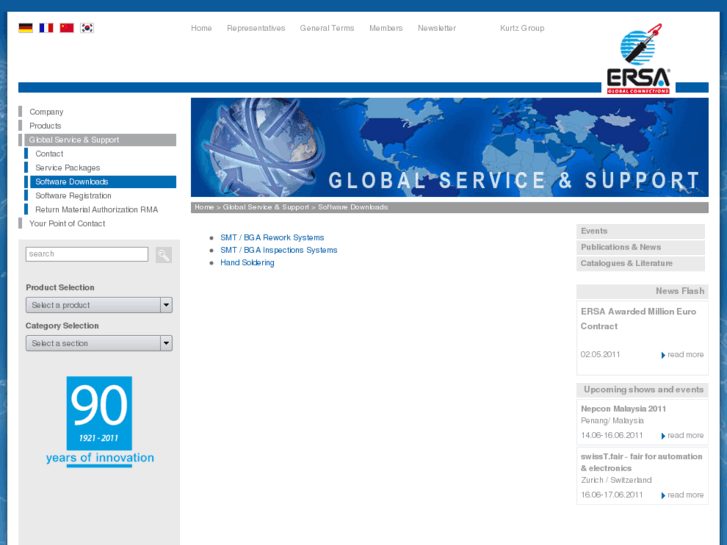Viewport: 727px width, 545px height.
Task: Open Software Registration in the sidebar
Action: coord(73,196)
